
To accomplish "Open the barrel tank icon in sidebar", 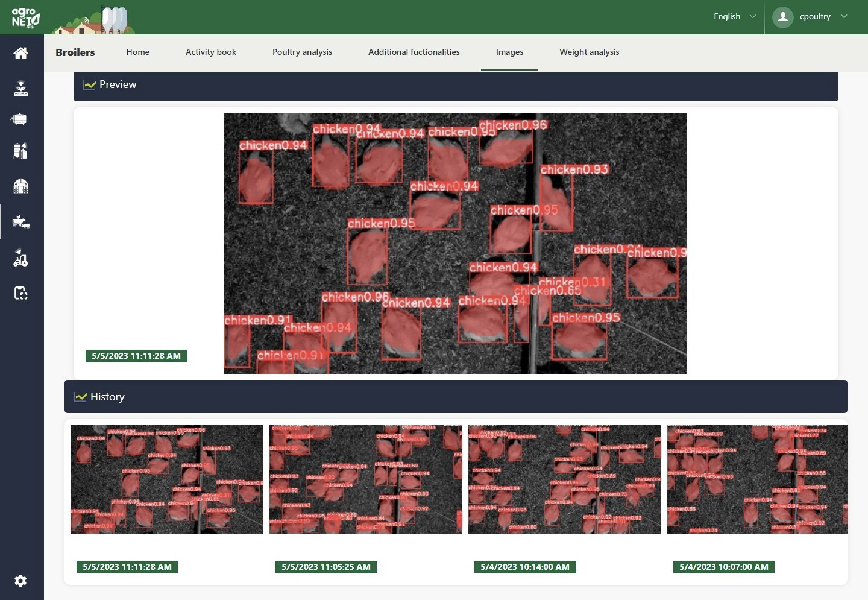I will click(19, 119).
